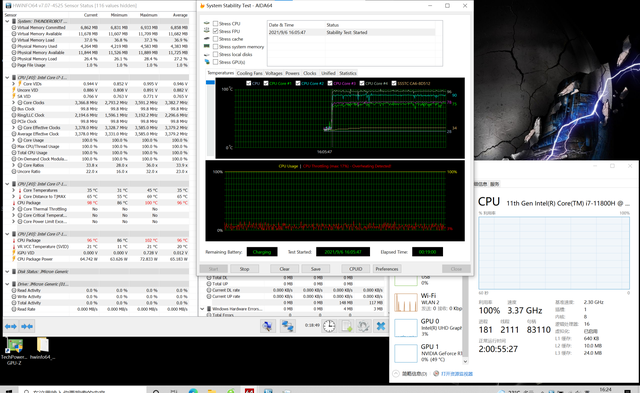The height and width of the screenshot is (393, 640).
Task: Click Task Manager sidebar scroll-down arrow
Action: 465,361
